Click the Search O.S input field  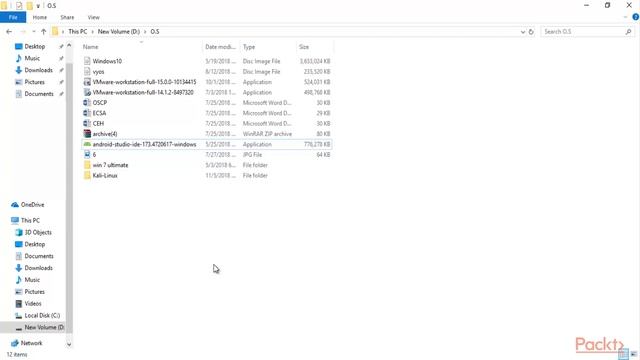point(583,31)
